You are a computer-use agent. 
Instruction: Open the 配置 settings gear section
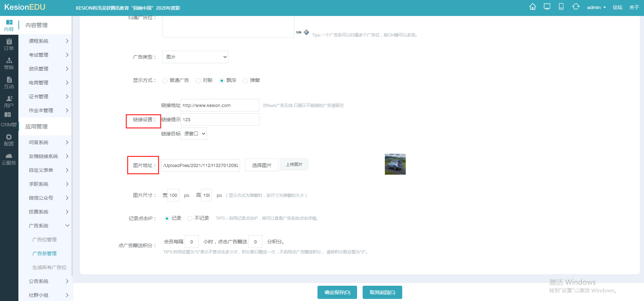(x=9, y=140)
